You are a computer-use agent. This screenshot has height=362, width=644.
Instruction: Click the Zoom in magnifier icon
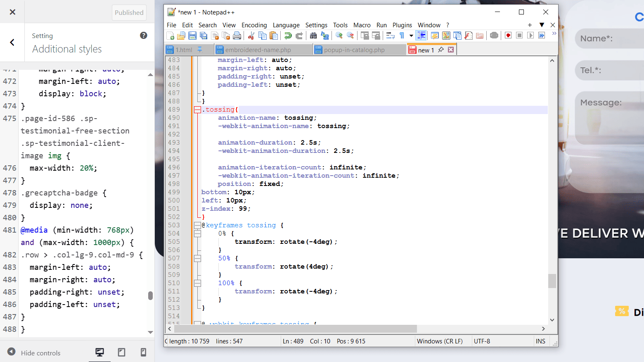339,36
